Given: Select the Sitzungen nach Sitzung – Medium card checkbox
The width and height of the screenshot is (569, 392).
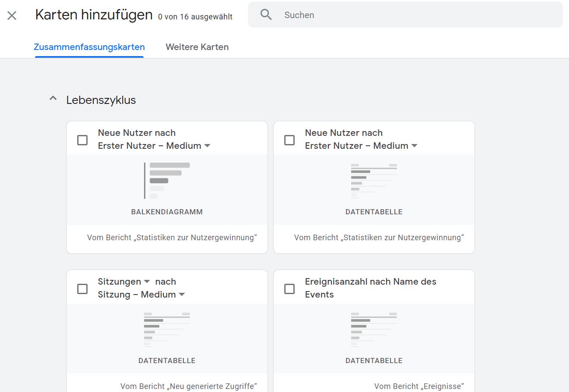Looking at the screenshot, I should pyautogui.click(x=82, y=289).
